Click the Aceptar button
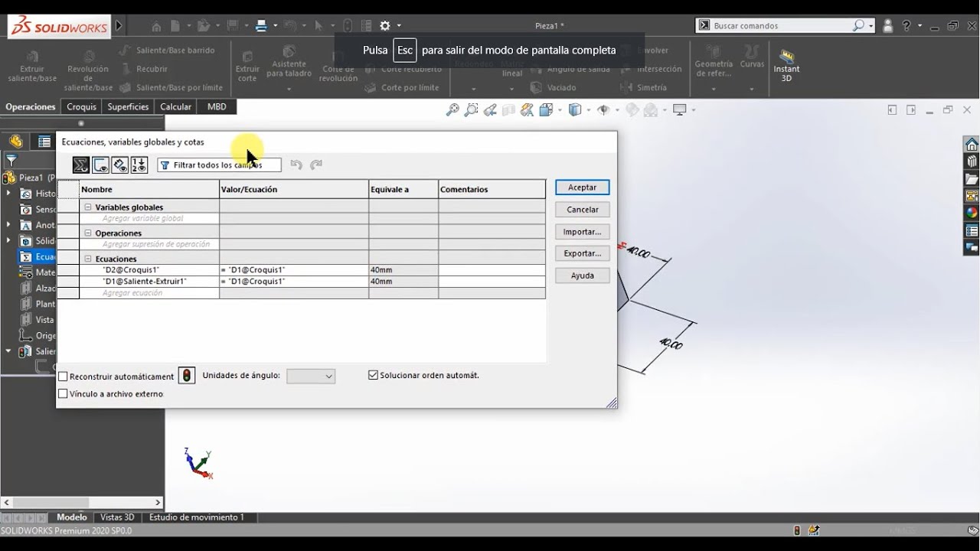This screenshot has height=551, width=980. coord(582,187)
